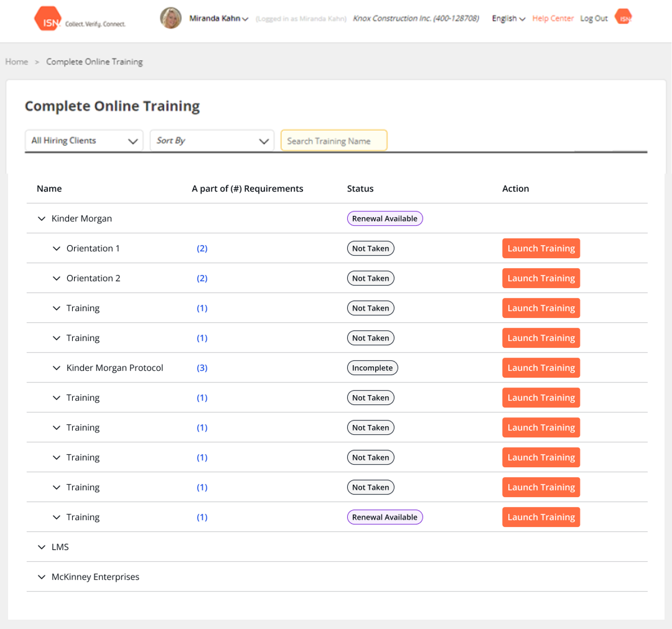Expand the McKinney Enterprises group chevron
Image resolution: width=672 pixels, height=629 pixels.
click(x=42, y=577)
